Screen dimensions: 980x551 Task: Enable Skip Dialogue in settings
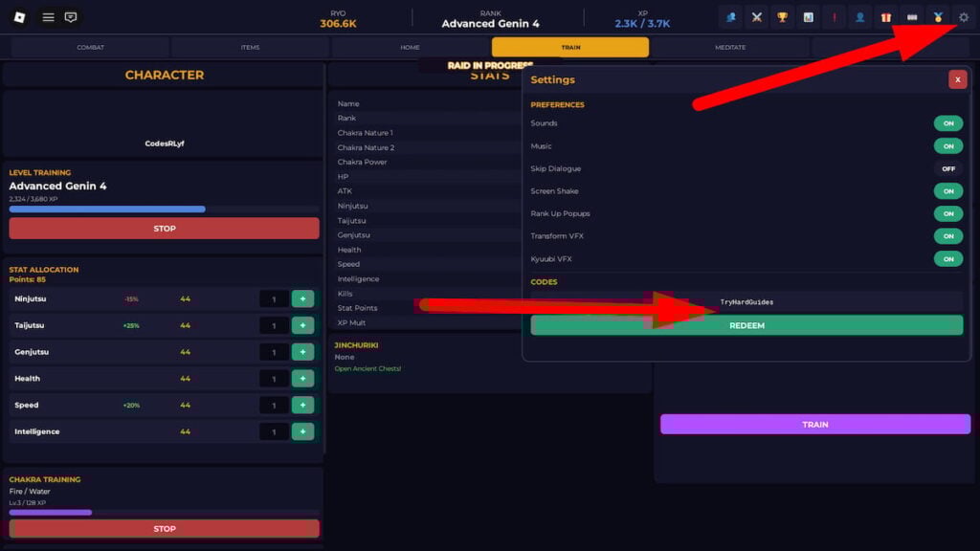coord(948,168)
